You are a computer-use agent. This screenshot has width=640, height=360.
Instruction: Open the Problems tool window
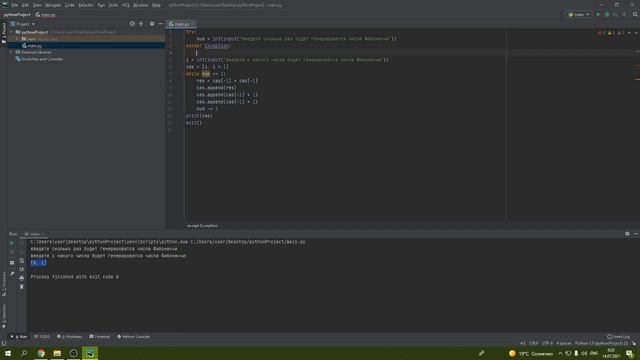pyautogui.click(x=69, y=337)
